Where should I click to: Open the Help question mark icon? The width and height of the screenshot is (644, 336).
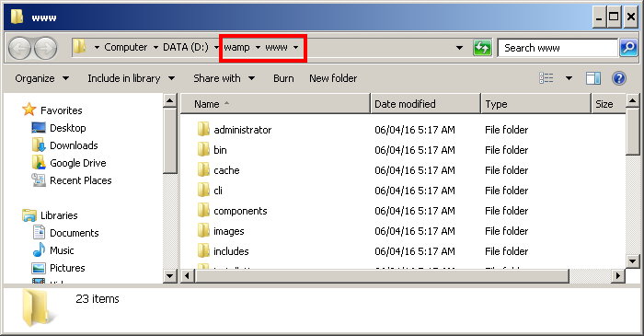pos(618,78)
